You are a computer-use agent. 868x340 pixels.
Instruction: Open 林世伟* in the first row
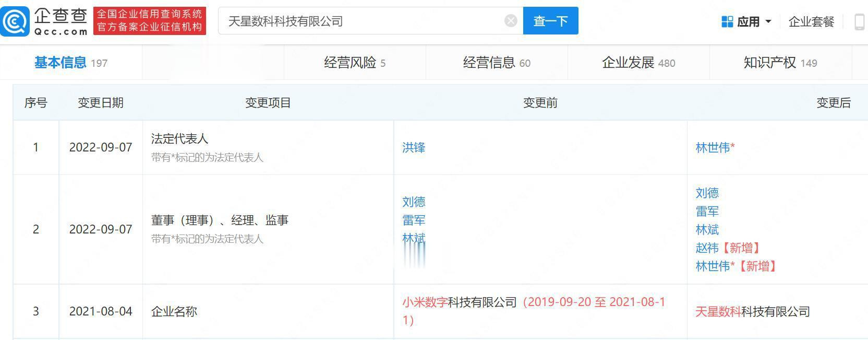[x=715, y=148]
